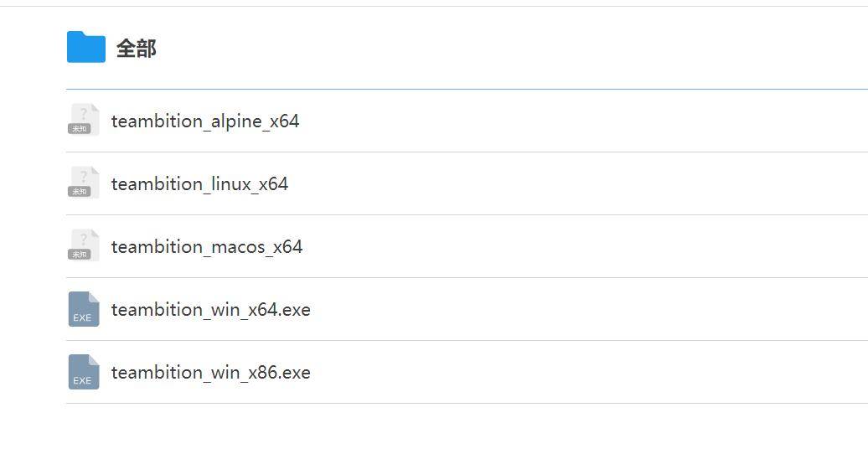
Task: Download teambition_macos_x64 via its name
Action: 206,247
